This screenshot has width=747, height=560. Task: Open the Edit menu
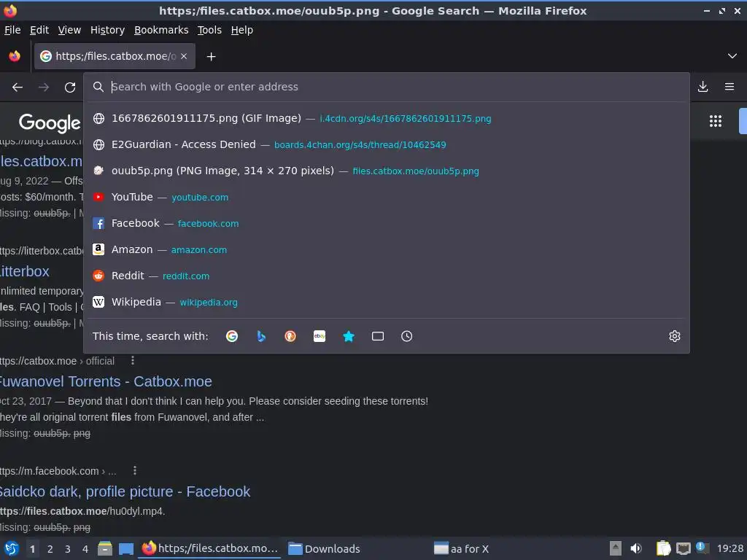[39, 30]
